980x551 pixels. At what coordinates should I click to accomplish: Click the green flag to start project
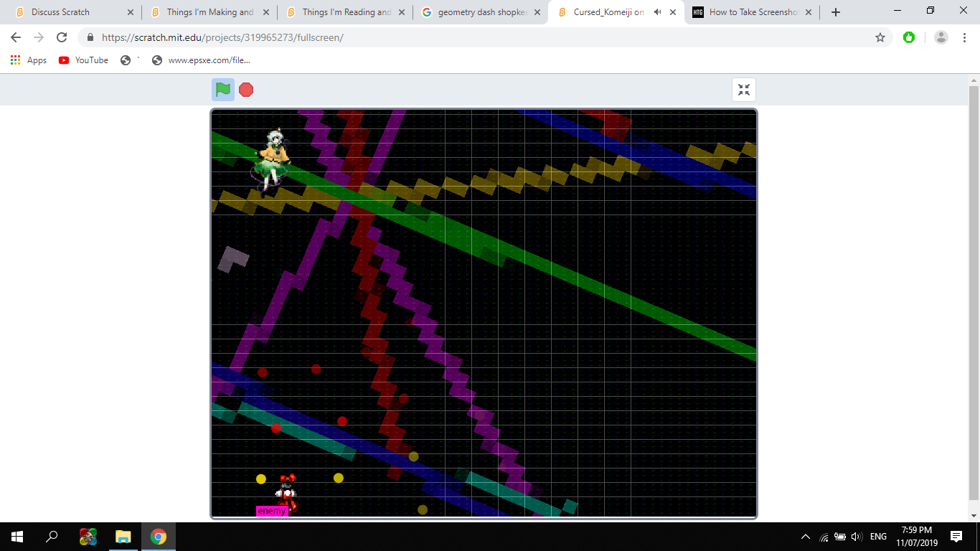(x=223, y=90)
